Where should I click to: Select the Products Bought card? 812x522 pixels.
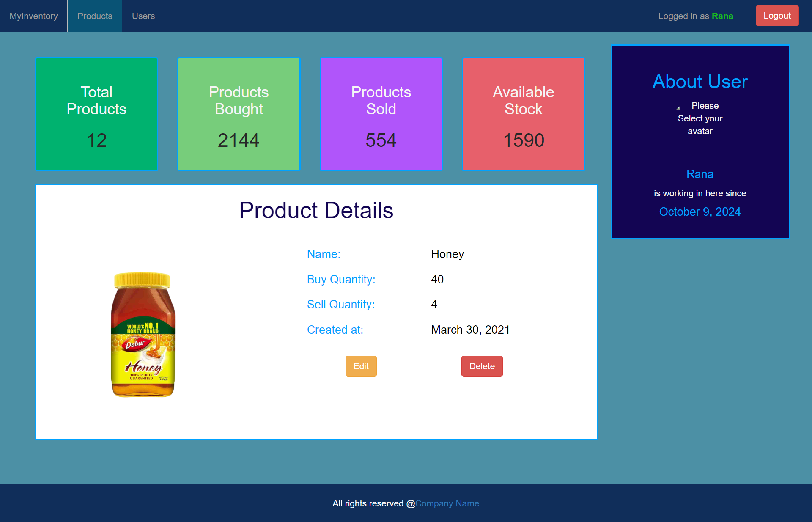click(x=239, y=114)
